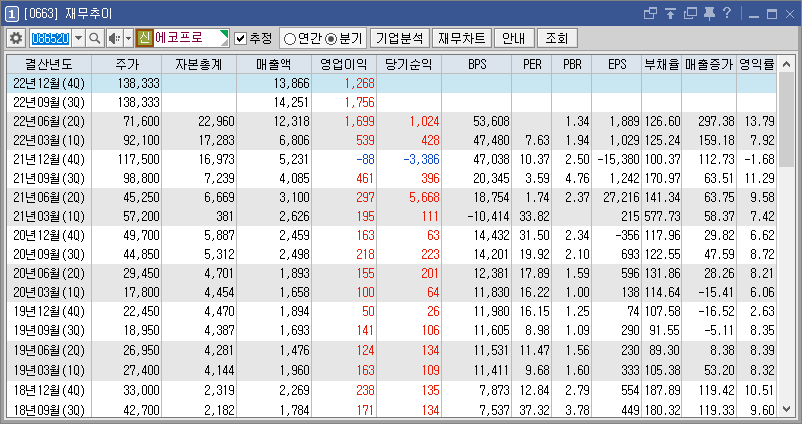Select the 19년06월 (2Q) row label
This screenshot has width=802, height=424.
pyautogui.click(x=49, y=350)
